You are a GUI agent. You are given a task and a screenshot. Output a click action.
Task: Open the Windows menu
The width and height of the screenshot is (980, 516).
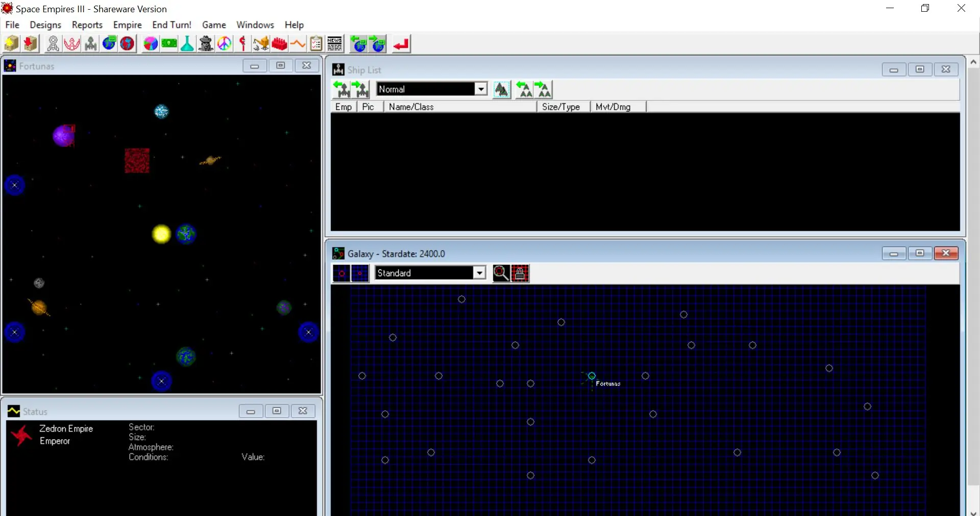255,24
